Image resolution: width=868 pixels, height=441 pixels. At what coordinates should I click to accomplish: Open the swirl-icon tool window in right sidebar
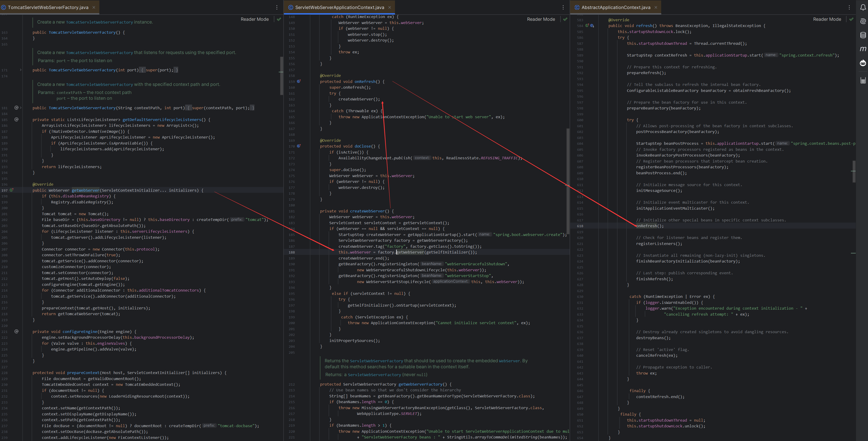[863, 21]
